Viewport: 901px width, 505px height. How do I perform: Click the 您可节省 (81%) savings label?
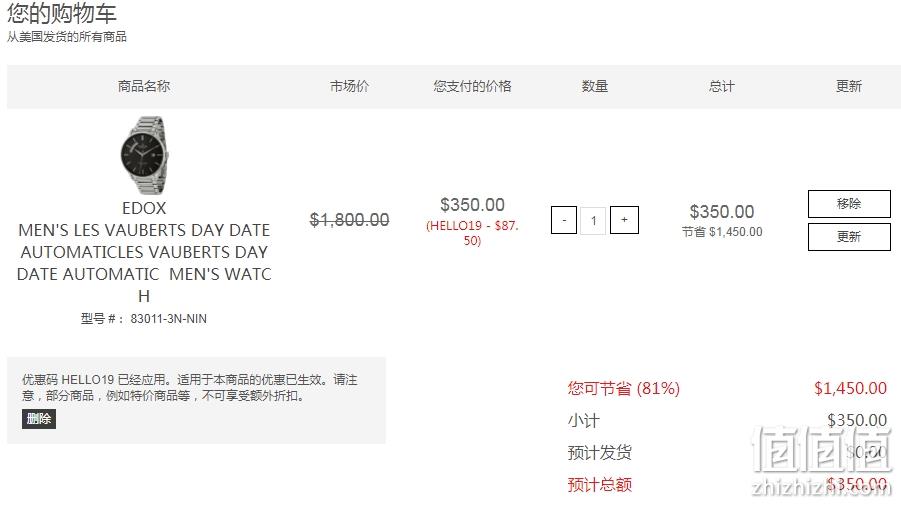(x=623, y=388)
